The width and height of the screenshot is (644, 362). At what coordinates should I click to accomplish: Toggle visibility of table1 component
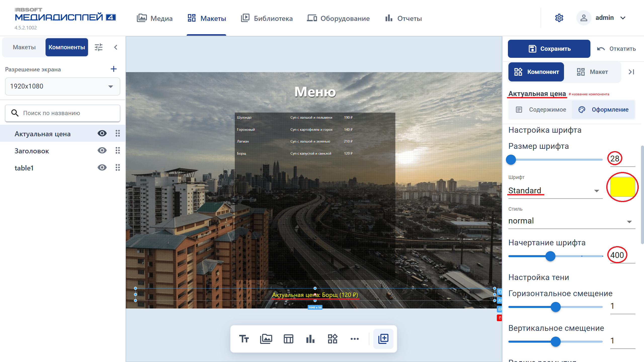pyautogui.click(x=102, y=168)
